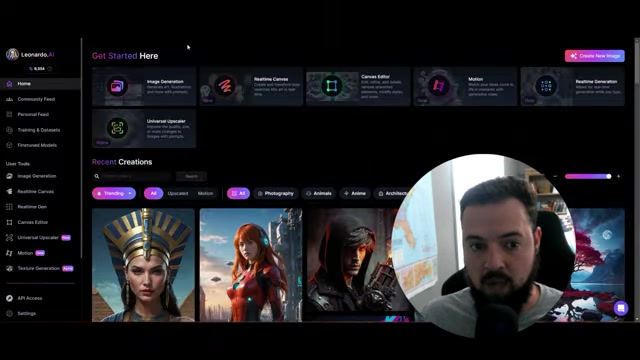Open the Universal Upscaler icon card
This screenshot has width=640, height=360.
coord(117,128)
